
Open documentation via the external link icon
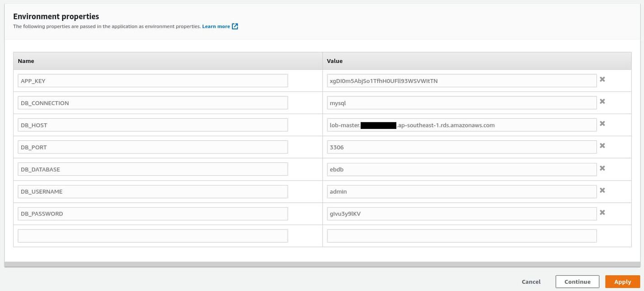tap(234, 26)
